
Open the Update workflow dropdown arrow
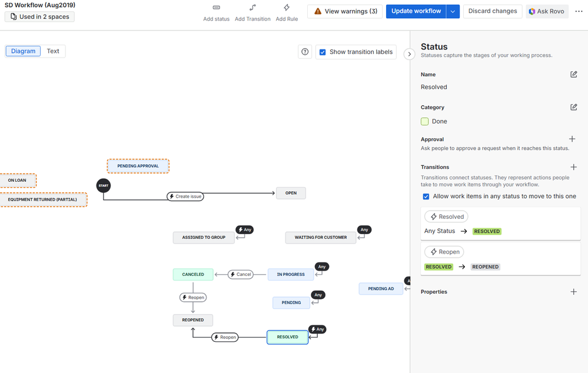[453, 11]
